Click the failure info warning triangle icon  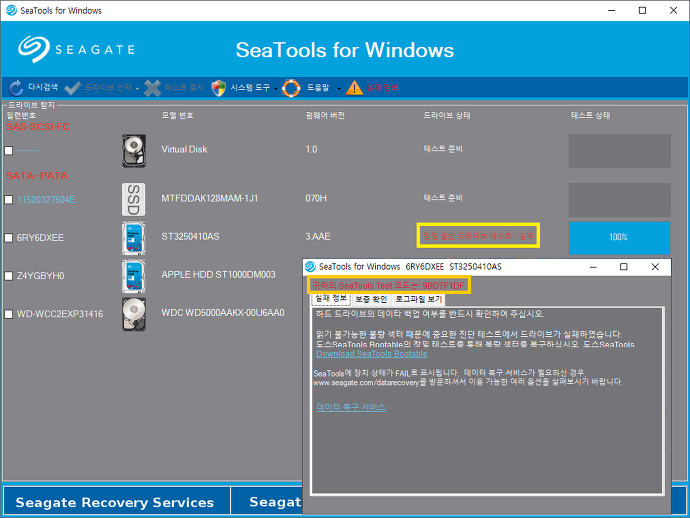(354, 88)
